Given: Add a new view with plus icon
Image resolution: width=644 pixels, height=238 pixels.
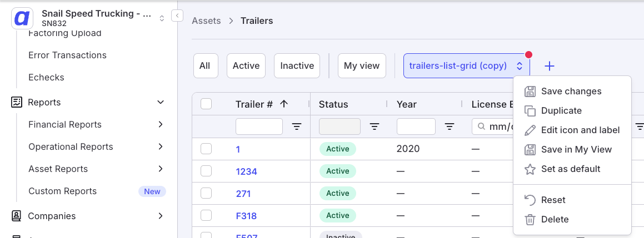Looking at the screenshot, I should (x=549, y=66).
